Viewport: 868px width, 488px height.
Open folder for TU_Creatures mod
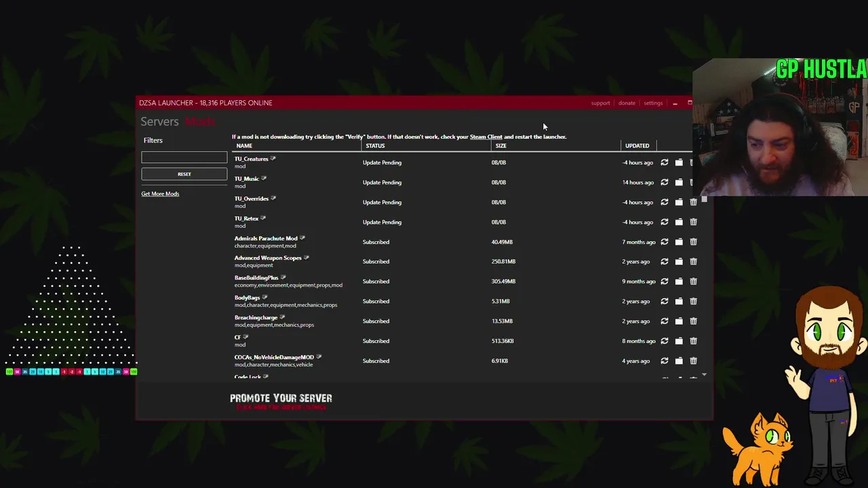coord(679,163)
